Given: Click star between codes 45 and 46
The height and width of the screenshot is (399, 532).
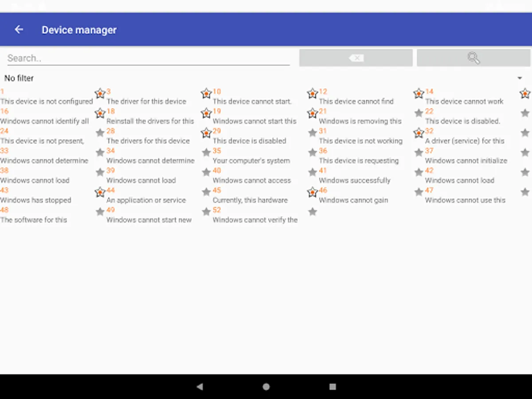Looking at the screenshot, I should click(x=313, y=192).
